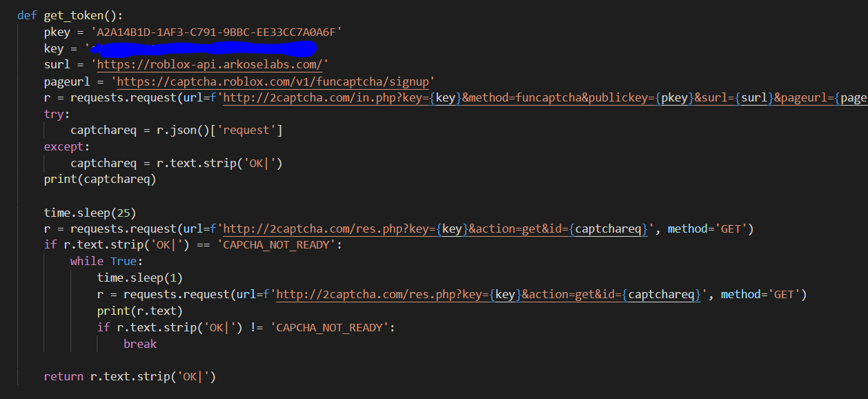Click the 'print(captchareq)' statement
This screenshot has width=868, height=399.
(100, 179)
